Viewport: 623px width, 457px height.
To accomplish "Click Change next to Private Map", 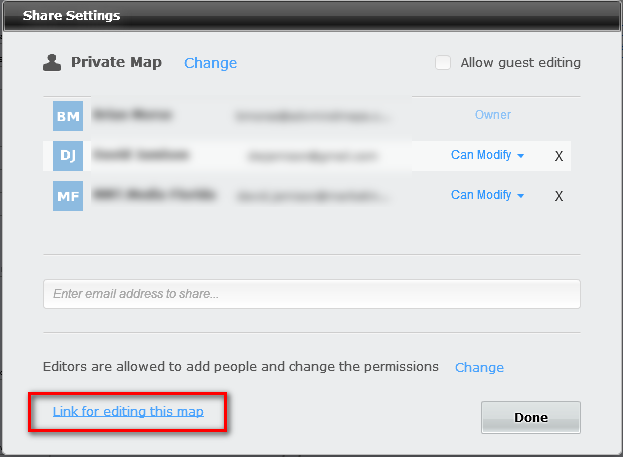I will click(x=210, y=63).
